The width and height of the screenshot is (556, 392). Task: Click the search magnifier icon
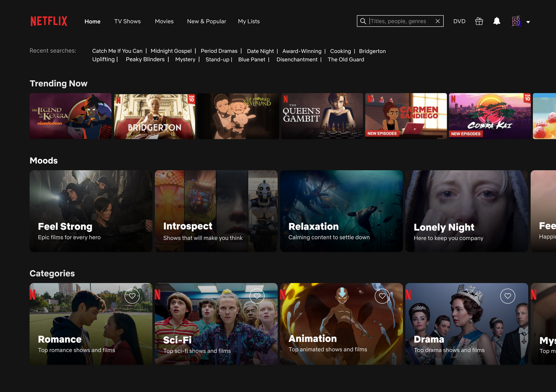tap(363, 21)
